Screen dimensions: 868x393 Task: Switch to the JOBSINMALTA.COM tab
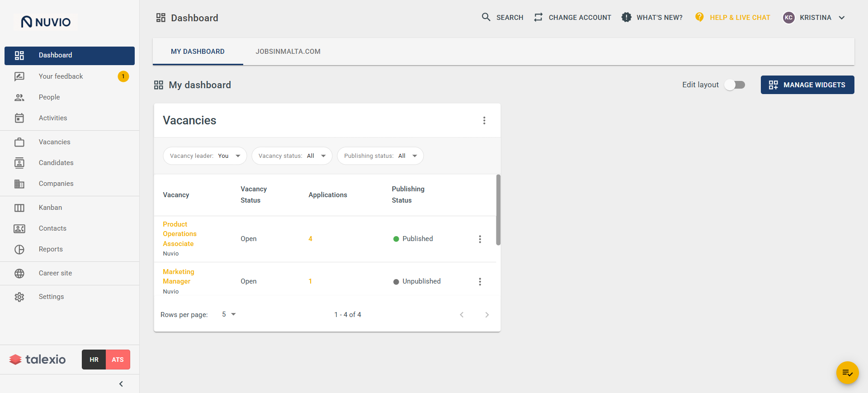[288, 52]
